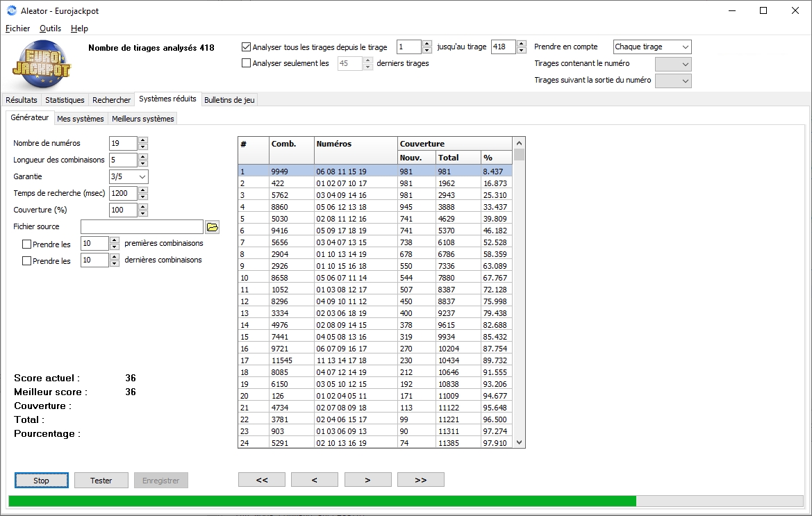
Task: Increase Longueur des combinaisons value
Action: coord(144,156)
